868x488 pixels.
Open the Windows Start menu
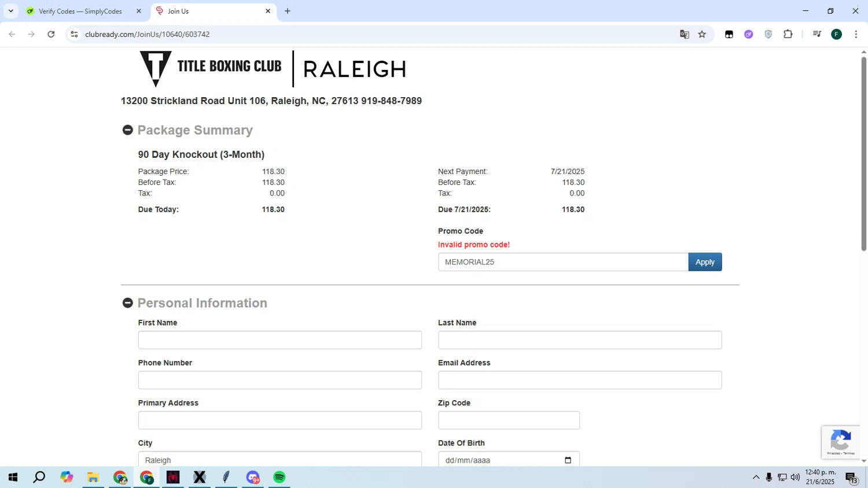click(x=13, y=477)
